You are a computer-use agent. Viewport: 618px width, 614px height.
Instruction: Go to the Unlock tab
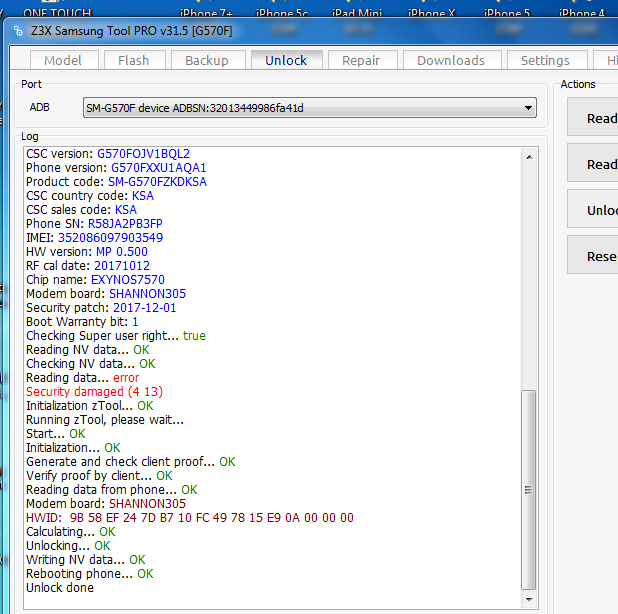pos(286,60)
